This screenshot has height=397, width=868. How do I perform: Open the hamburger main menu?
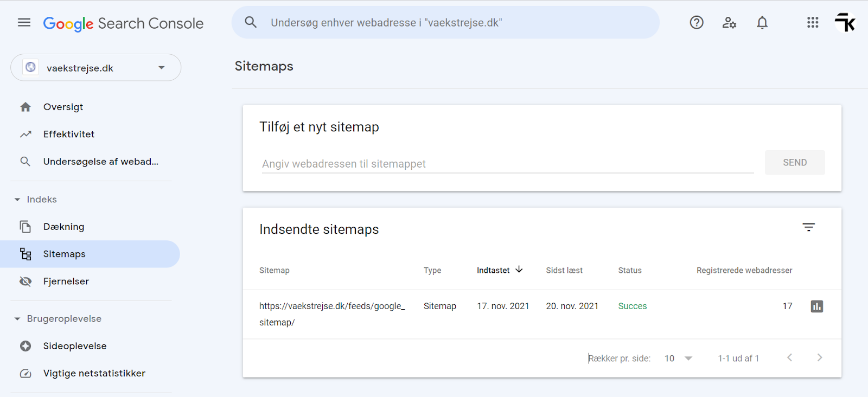24,22
